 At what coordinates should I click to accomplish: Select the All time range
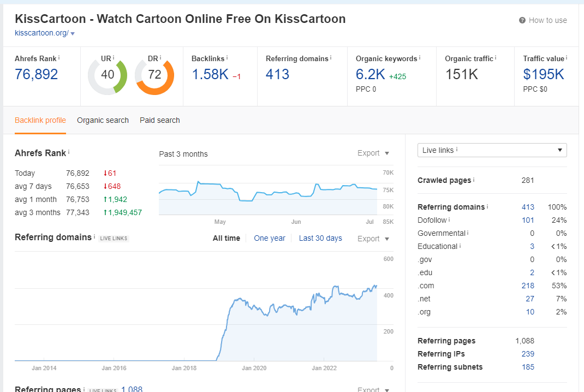[x=227, y=238]
